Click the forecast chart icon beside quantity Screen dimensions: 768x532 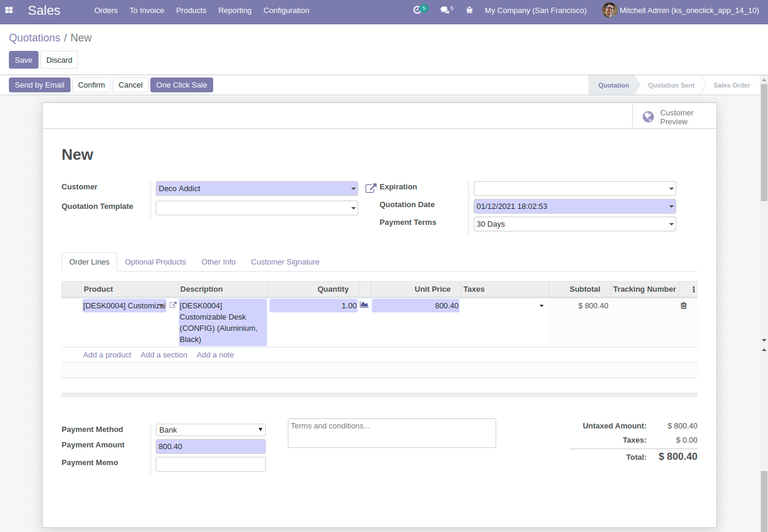click(x=364, y=305)
